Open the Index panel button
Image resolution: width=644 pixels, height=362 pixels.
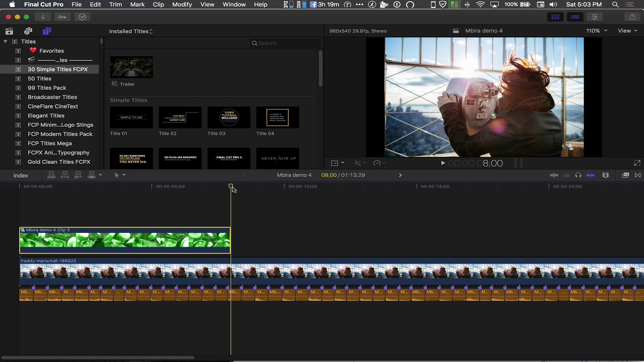[x=21, y=175]
